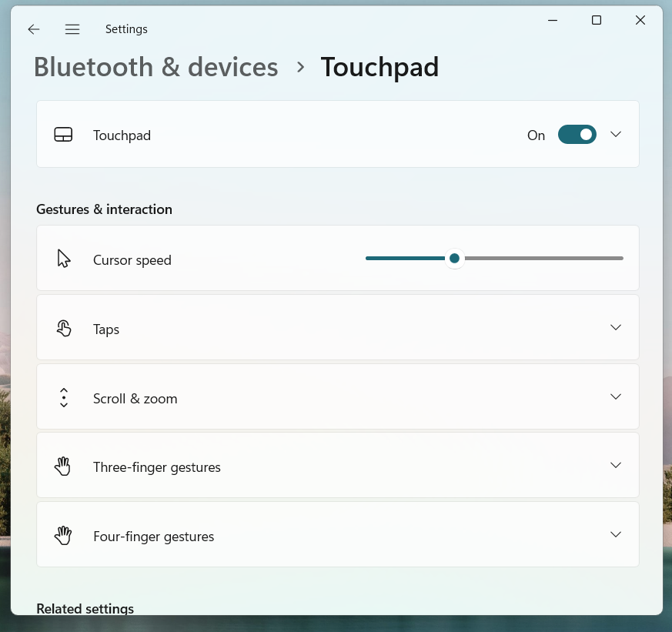The height and width of the screenshot is (632, 672).
Task: Click the hand icon next to Taps
Action: (63, 327)
